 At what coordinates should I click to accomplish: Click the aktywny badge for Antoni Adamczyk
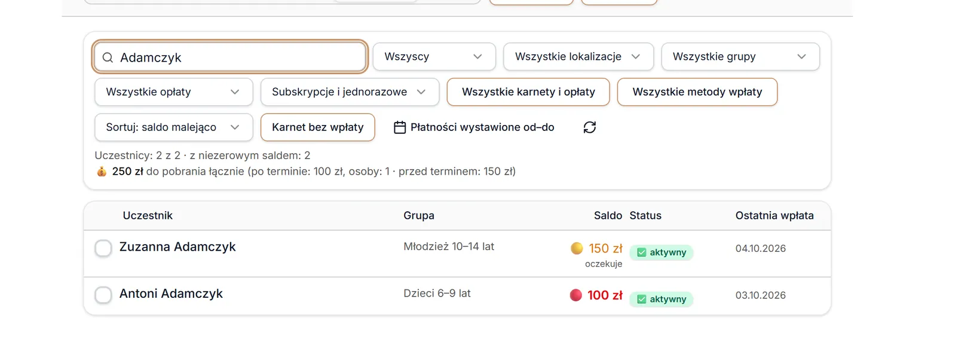661,299
